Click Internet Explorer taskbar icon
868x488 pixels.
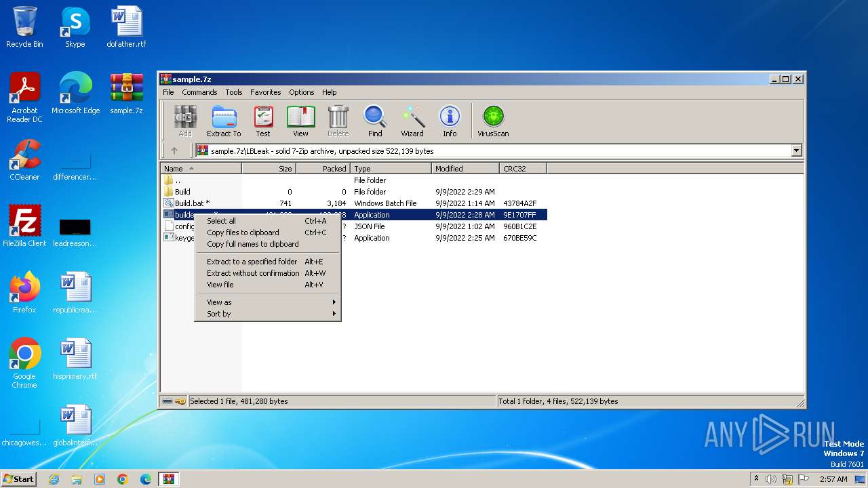(x=54, y=479)
